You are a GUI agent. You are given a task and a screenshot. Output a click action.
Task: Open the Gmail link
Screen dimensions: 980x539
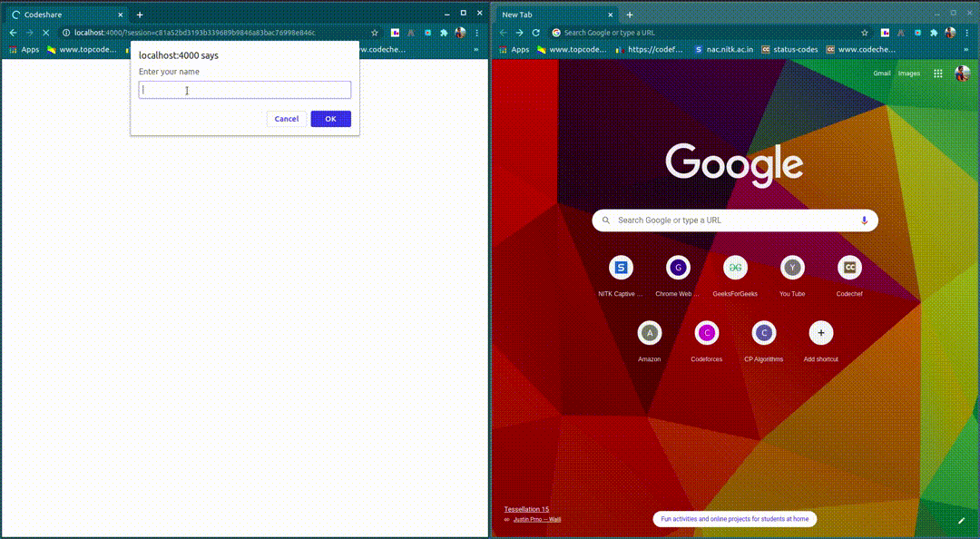coord(881,73)
